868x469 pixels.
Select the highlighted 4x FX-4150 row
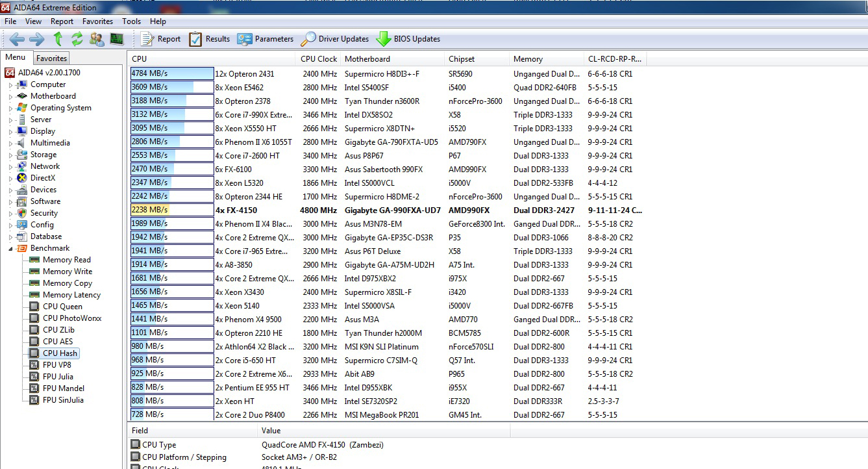point(387,210)
